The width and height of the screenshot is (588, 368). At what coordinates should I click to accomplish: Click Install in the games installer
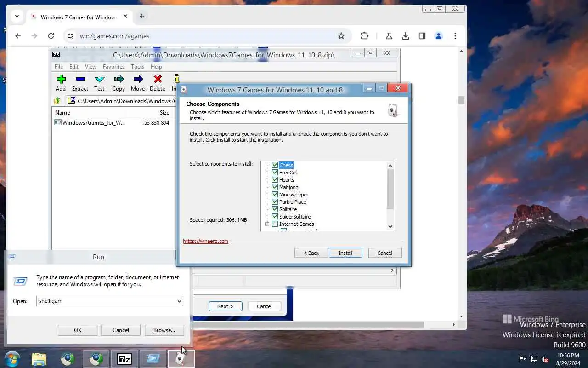(x=345, y=253)
